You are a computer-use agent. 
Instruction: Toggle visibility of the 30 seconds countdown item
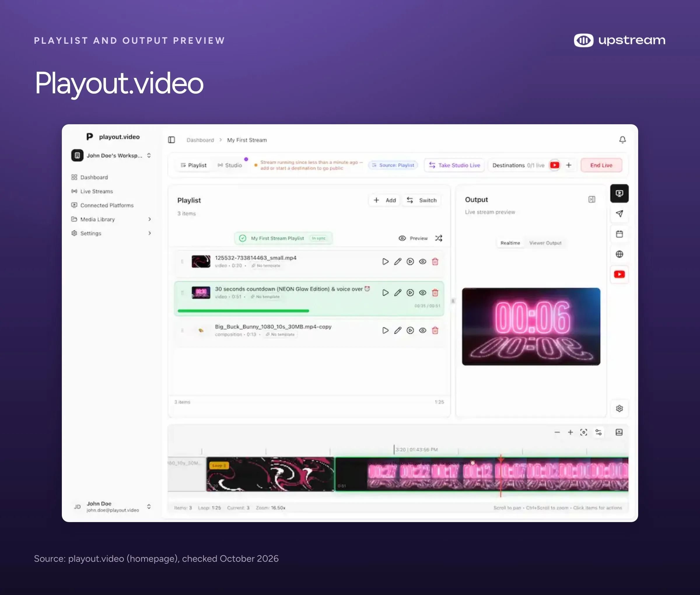(x=423, y=293)
